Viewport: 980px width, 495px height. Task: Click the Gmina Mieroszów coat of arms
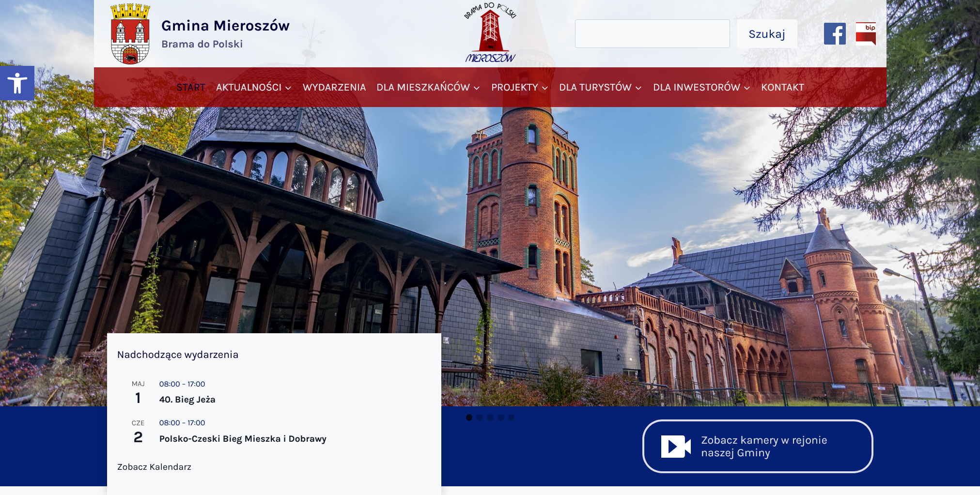coord(130,34)
